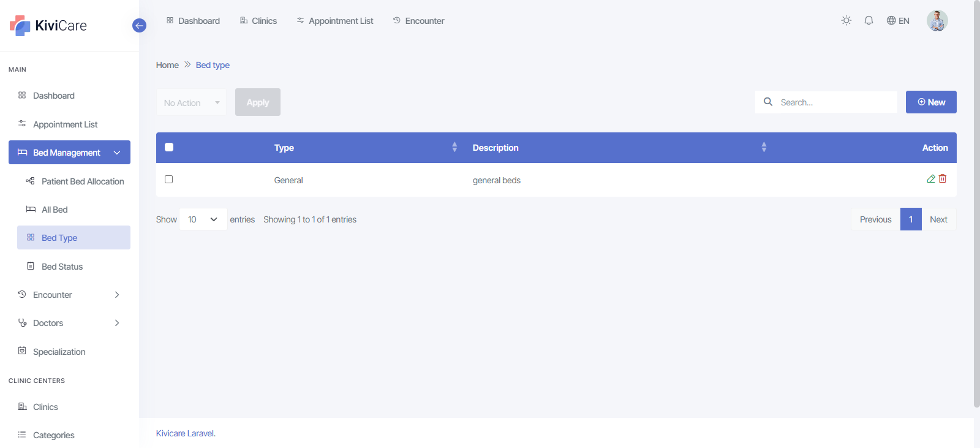Click the edit pencil icon for General row
The image size is (980, 448).
931,179
